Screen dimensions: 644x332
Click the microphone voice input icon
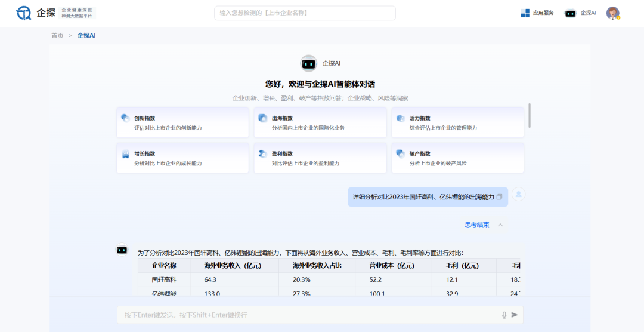coord(504,315)
